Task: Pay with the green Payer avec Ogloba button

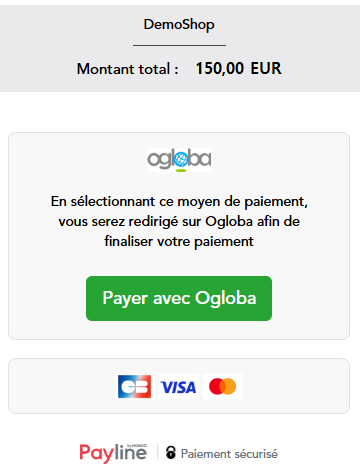Action: tap(179, 298)
